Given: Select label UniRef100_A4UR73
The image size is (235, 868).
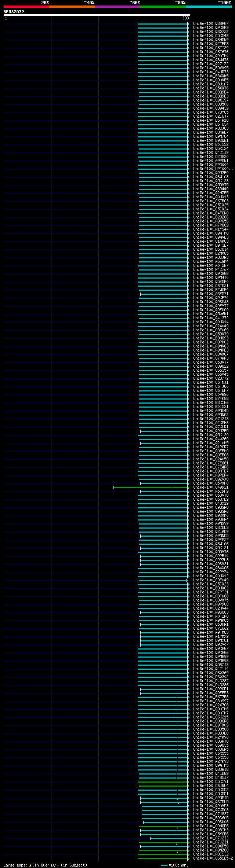Looking at the screenshot, I should tap(211, 72).
